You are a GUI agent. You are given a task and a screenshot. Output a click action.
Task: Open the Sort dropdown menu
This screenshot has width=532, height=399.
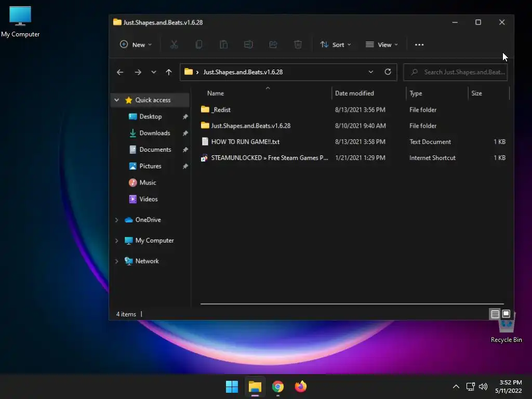[x=336, y=45]
